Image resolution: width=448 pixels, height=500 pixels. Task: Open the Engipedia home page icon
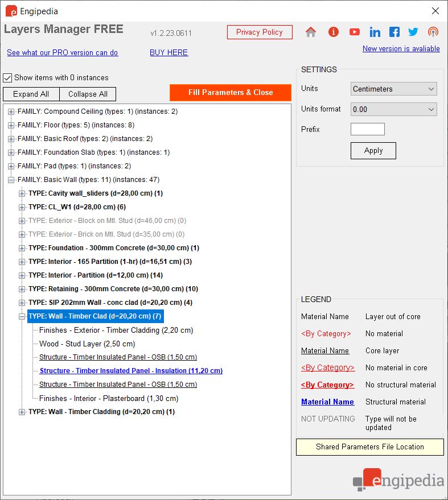tap(310, 32)
